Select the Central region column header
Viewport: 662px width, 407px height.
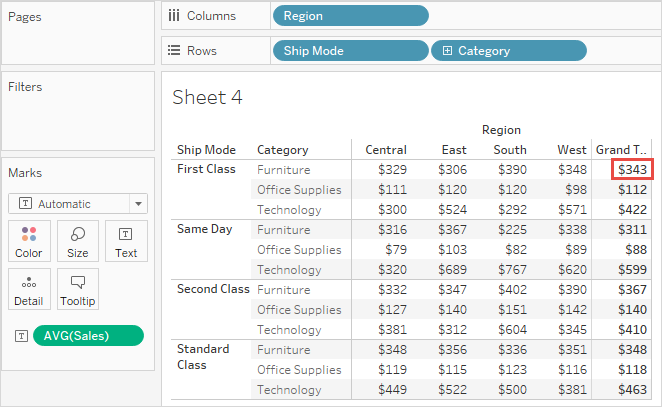click(386, 150)
